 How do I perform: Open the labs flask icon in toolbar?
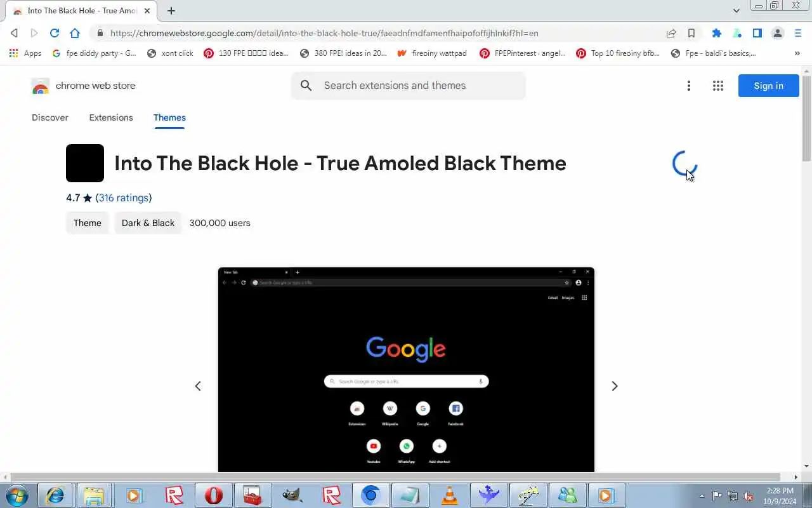pyautogui.click(x=737, y=33)
